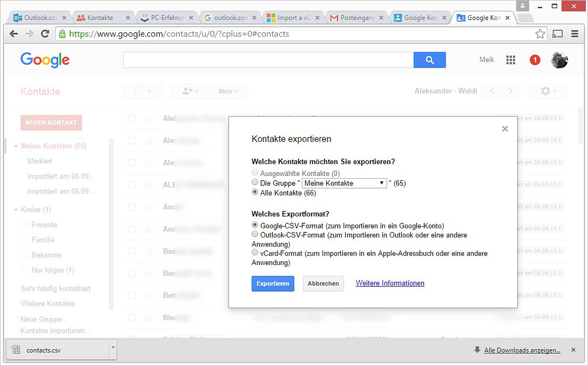Screen dimensions: 588x366
Task: Open the red notifications badge
Action: click(535, 60)
